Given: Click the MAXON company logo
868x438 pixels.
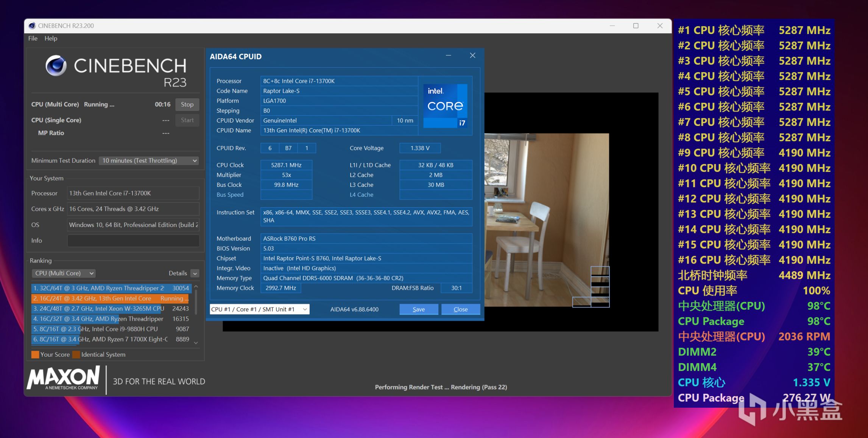Looking at the screenshot, I should click(x=64, y=377).
